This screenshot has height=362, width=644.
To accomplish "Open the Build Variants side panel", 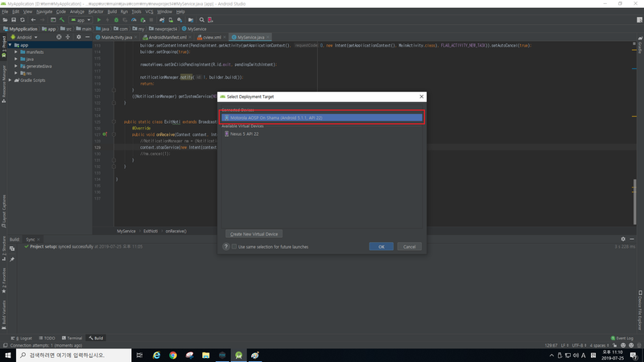I will coord(4,315).
